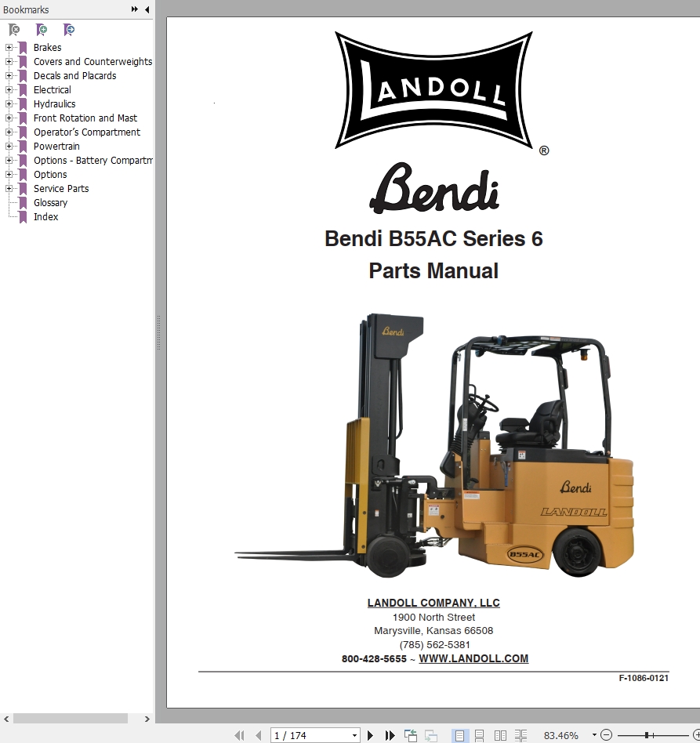Click the delete bookmark icon
The height and width of the screenshot is (743, 700).
tap(14, 30)
